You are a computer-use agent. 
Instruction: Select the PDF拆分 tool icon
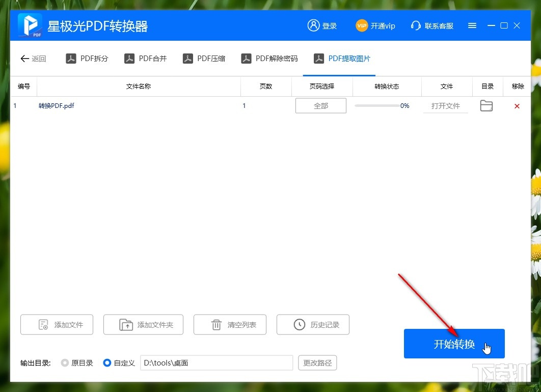coord(71,58)
